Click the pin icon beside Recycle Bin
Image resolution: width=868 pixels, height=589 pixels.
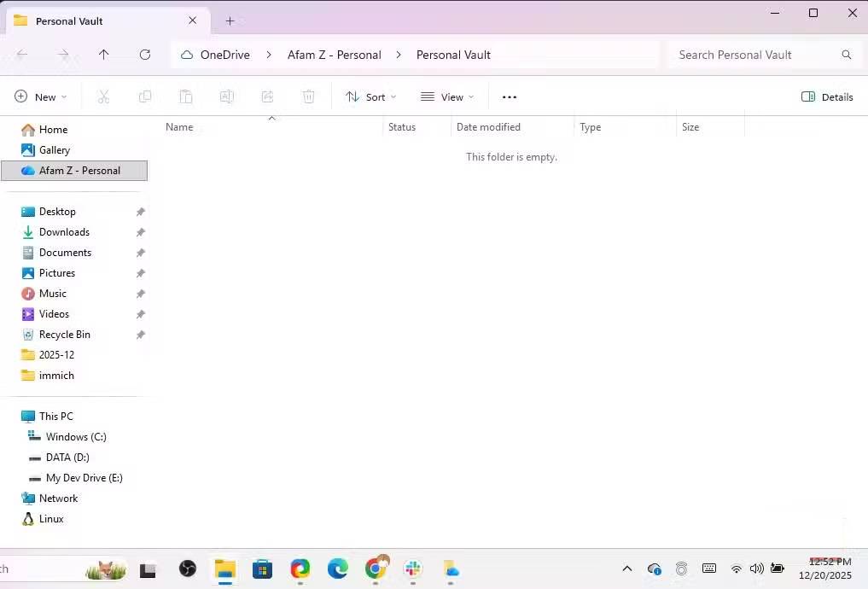coord(141,335)
